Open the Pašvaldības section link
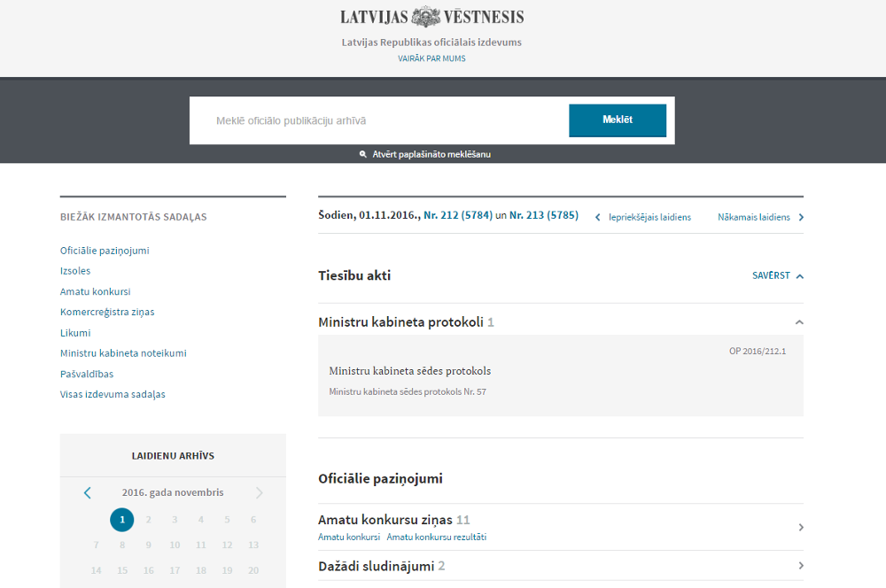This screenshot has width=886, height=588. pyautogui.click(x=87, y=374)
